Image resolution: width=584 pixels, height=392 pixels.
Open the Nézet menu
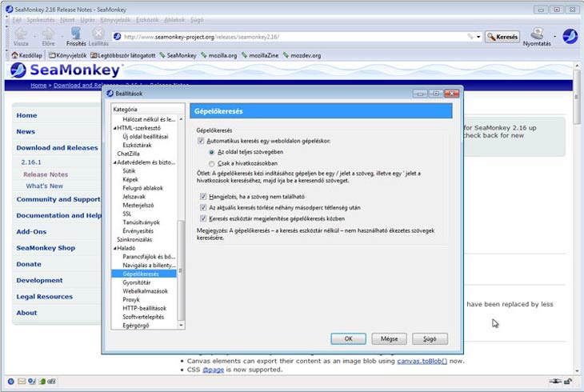[x=67, y=20]
